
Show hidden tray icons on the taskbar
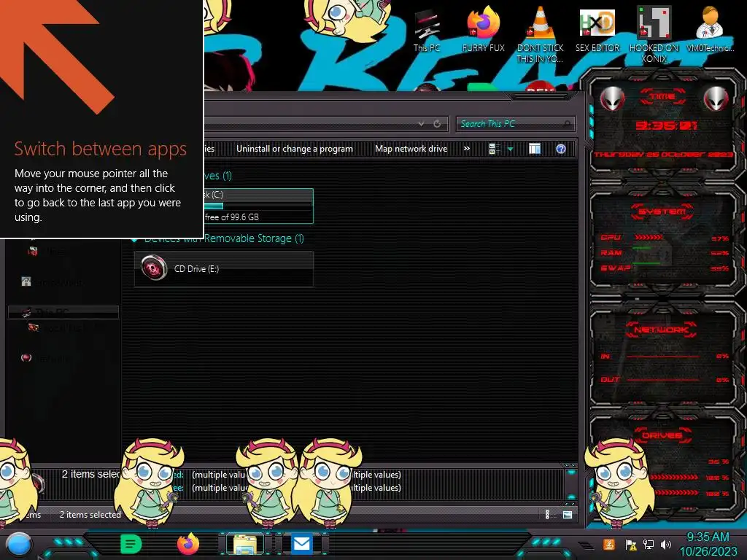tap(586, 545)
